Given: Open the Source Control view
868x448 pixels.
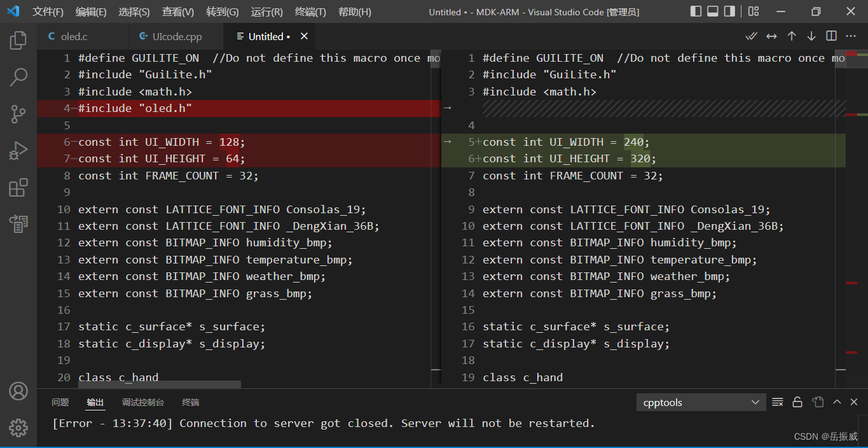Looking at the screenshot, I should (x=18, y=115).
